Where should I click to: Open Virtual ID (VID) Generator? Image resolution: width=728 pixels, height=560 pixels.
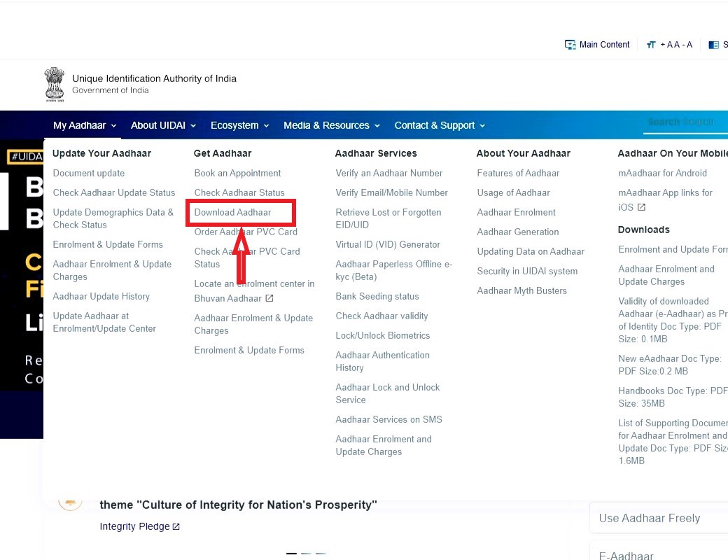(388, 245)
